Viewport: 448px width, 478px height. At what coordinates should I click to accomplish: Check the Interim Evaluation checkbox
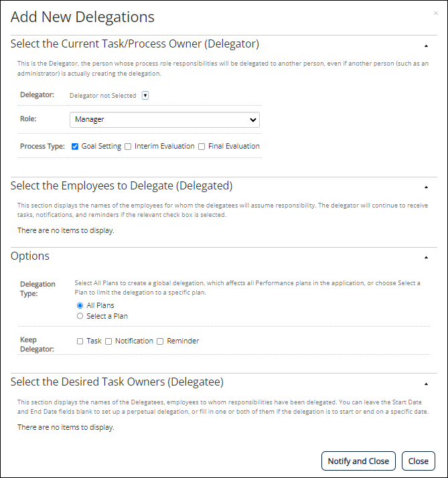128,147
